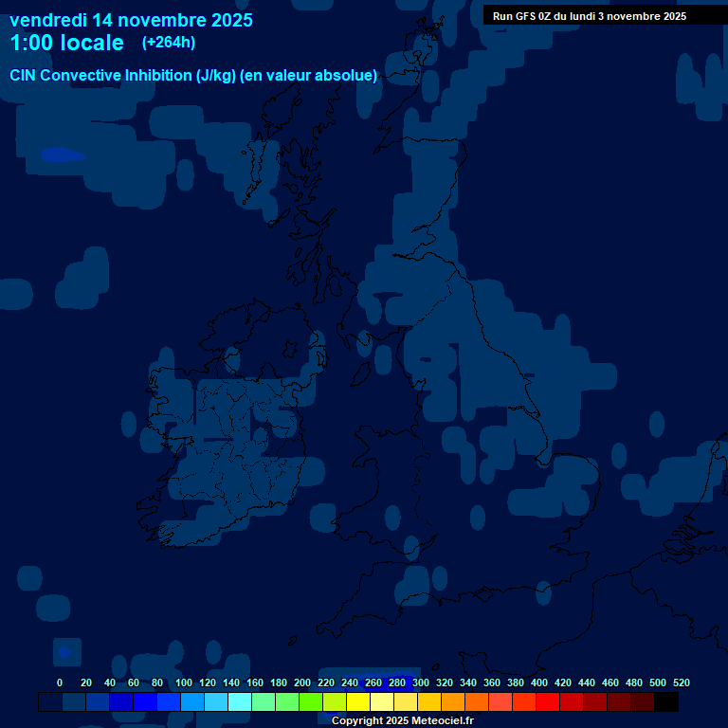
Task: Click the 'CIN Convective Inhibition' parameter title
Action: point(193,76)
